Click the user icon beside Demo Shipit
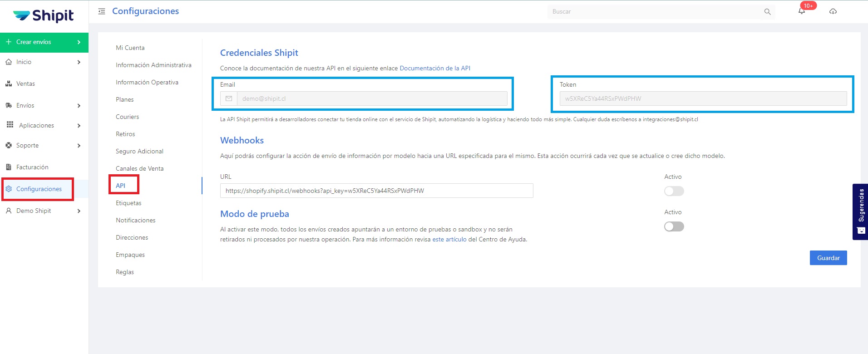This screenshot has height=354, width=868. pos(9,211)
